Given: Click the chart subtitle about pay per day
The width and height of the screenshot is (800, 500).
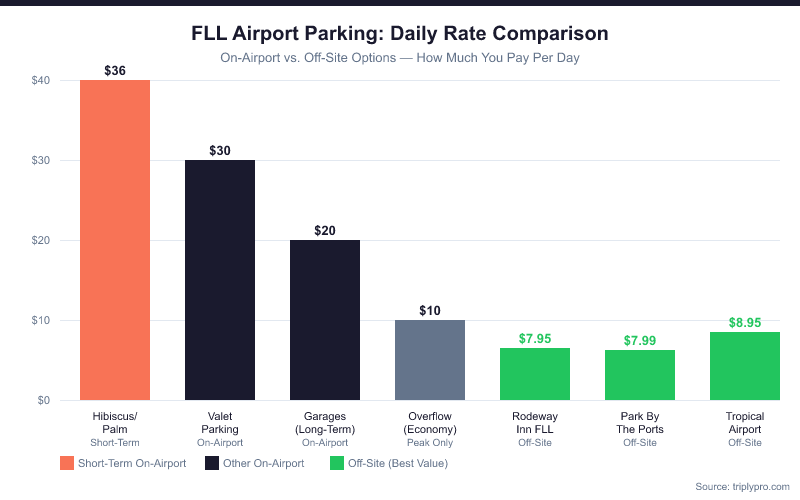Looking at the screenshot, I should 400,58.
